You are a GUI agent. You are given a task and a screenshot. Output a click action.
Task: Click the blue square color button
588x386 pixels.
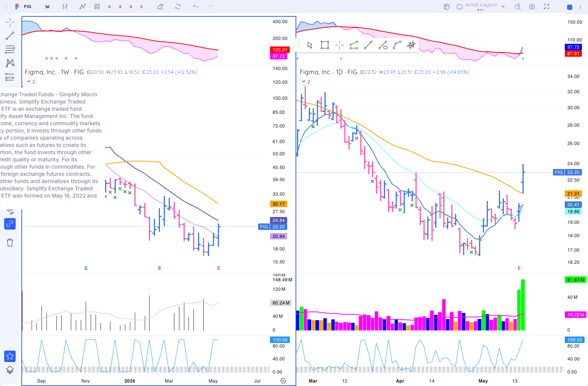570,7
